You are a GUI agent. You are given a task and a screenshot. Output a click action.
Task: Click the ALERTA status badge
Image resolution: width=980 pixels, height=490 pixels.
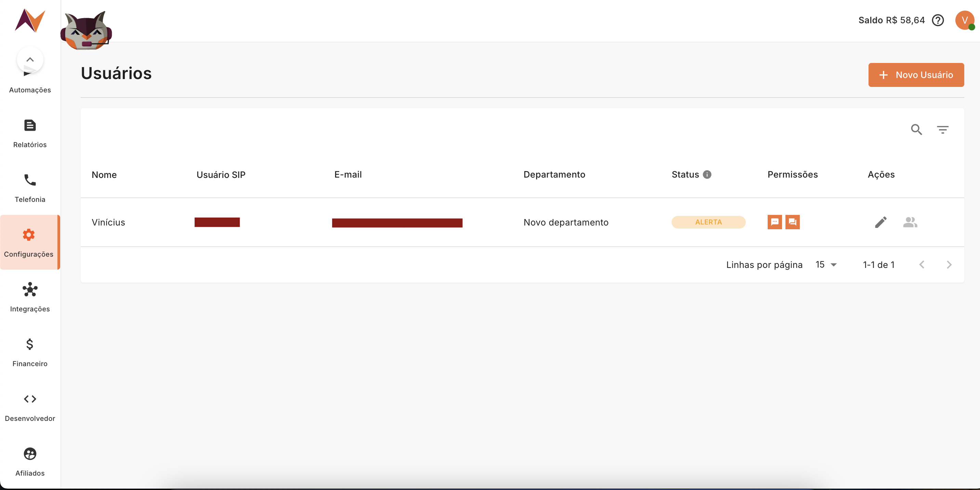tap(708, 222)
